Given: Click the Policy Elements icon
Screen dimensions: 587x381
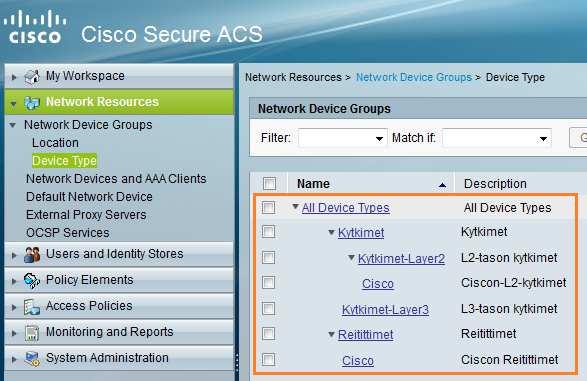Looking at the screenshot, I should click(x=32, y=280).
